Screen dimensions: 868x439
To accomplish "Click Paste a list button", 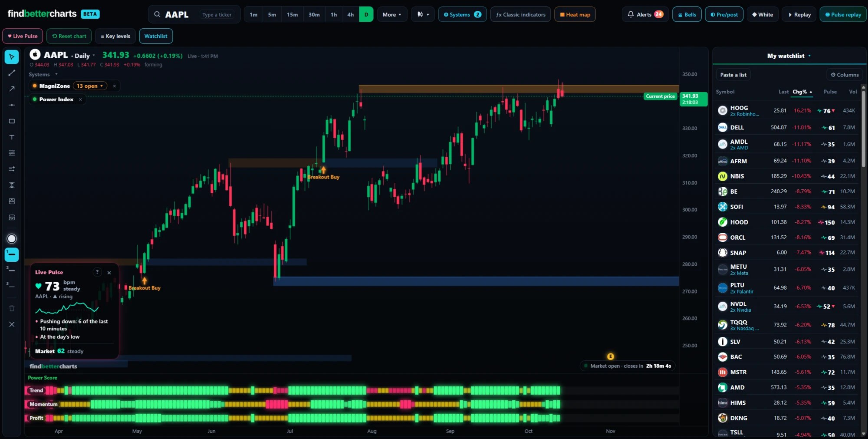I will pyautogui.click(x=733, y=75).
